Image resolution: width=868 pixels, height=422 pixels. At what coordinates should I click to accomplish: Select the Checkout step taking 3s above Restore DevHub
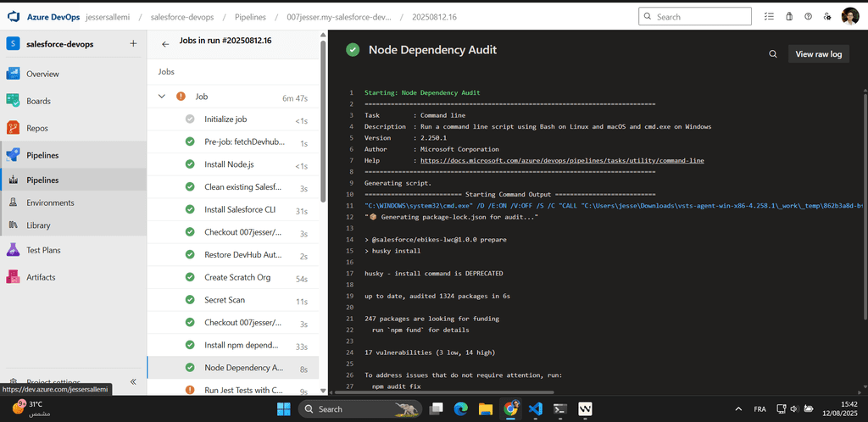click(x=233, y=232)
